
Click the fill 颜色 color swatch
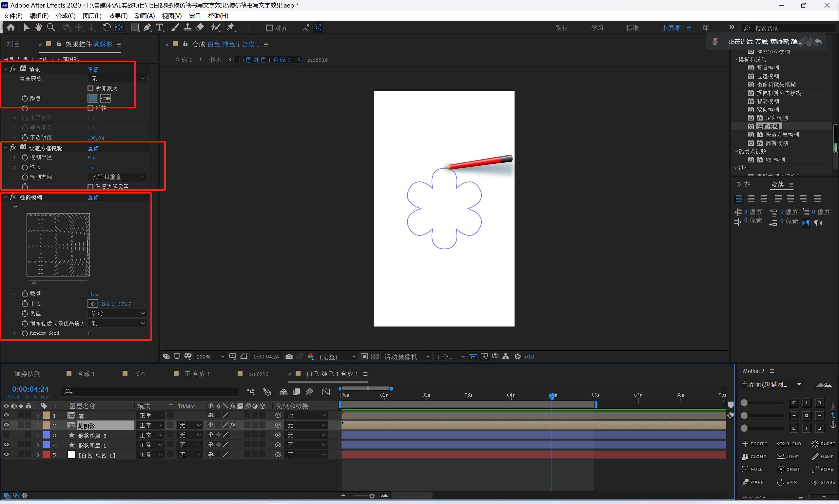click(x=93, y=99)
